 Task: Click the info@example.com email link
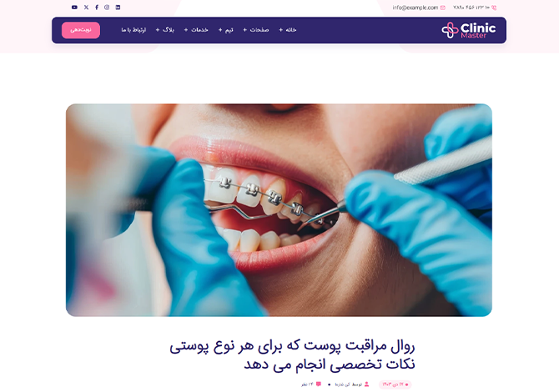click(x=415, y=8)
